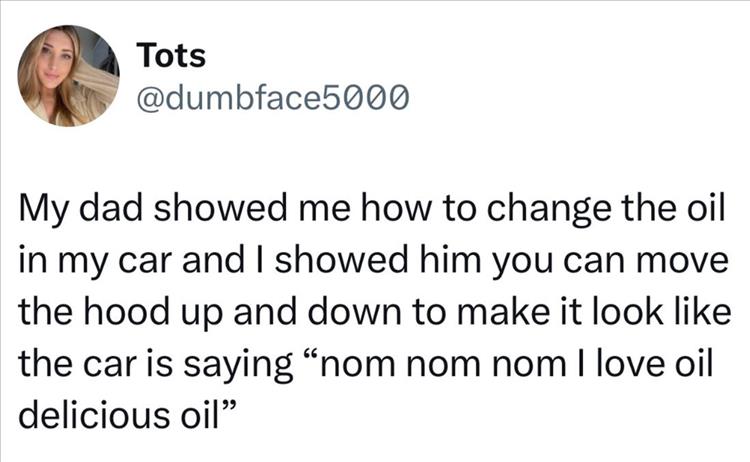Image resolution: width=750 pixels, height=462 pixels.
Task: Open the @dumbface5000 handle link
Action: coord(272,98)
